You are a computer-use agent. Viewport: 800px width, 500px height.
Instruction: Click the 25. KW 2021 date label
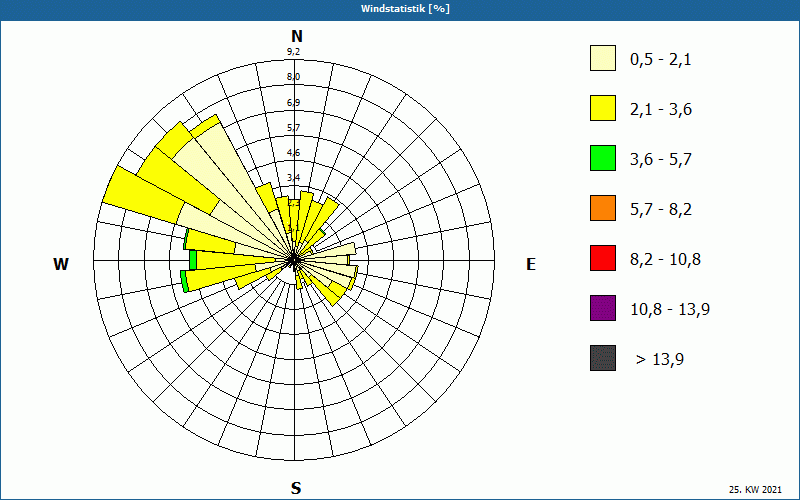755,489
